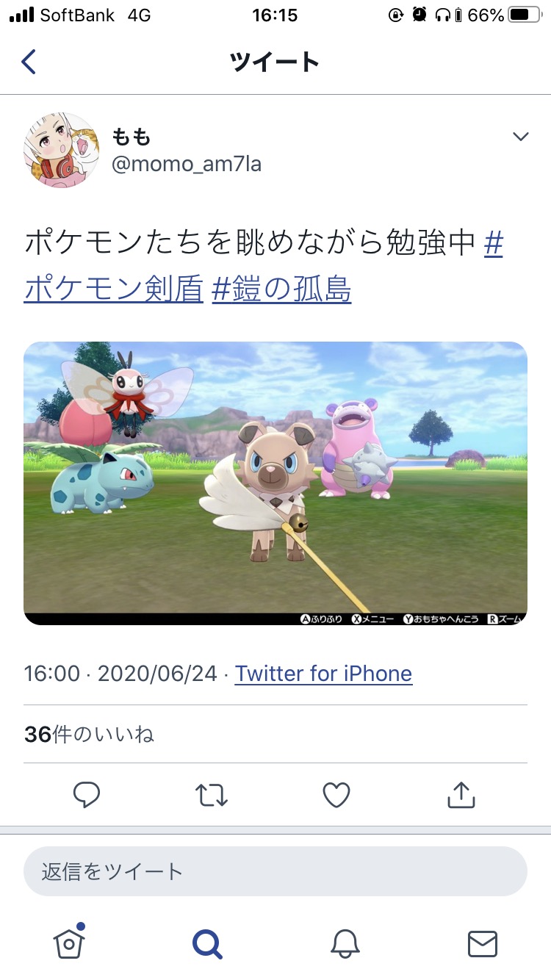Tap the reply speech bubble icon
The width and height of the screenshot is (551, 980).
(87, 794)
